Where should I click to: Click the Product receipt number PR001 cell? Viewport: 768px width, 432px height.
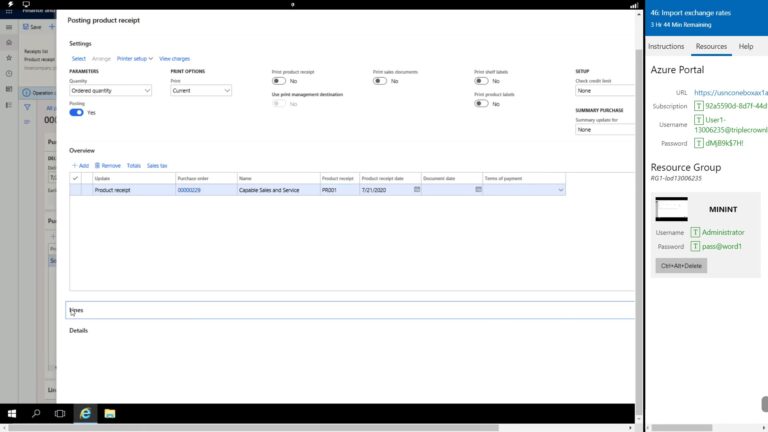click(x=339, y=190)
